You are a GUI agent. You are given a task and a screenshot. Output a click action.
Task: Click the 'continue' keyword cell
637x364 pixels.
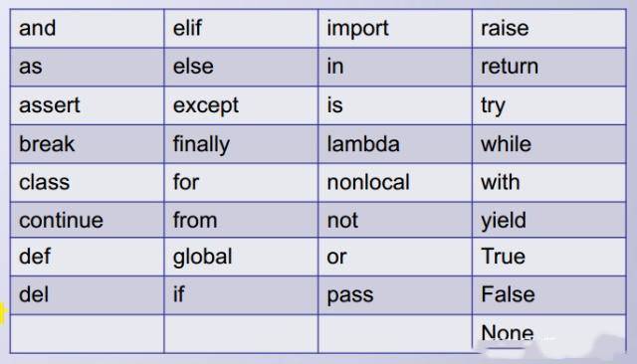(88, 220)
